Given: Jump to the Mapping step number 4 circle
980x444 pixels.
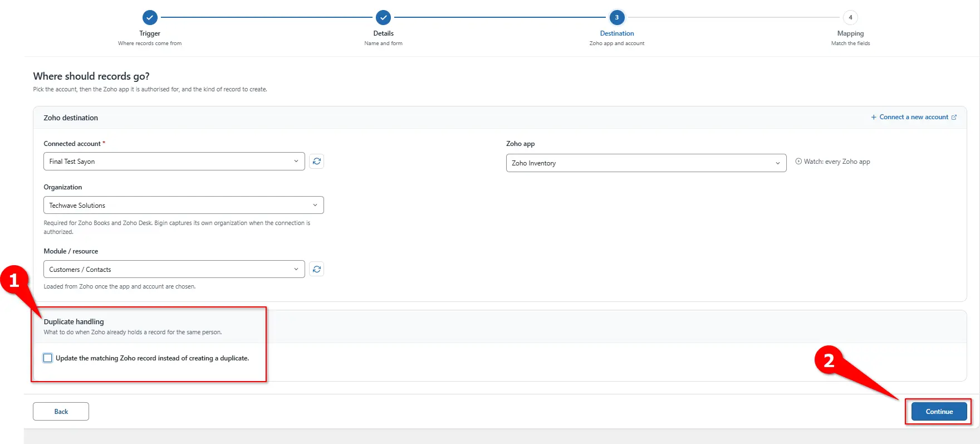Looking at the screenshot, I should (850, 18).
